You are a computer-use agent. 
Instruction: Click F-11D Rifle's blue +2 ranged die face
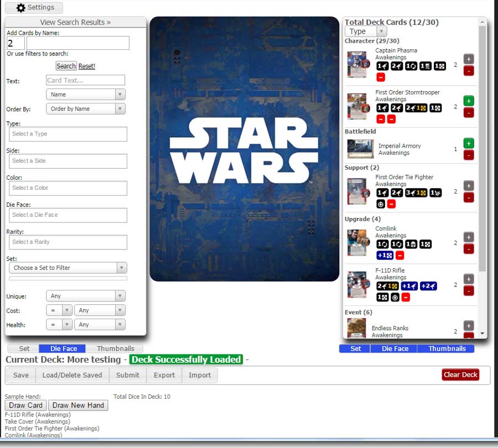(x=428, y=286)
